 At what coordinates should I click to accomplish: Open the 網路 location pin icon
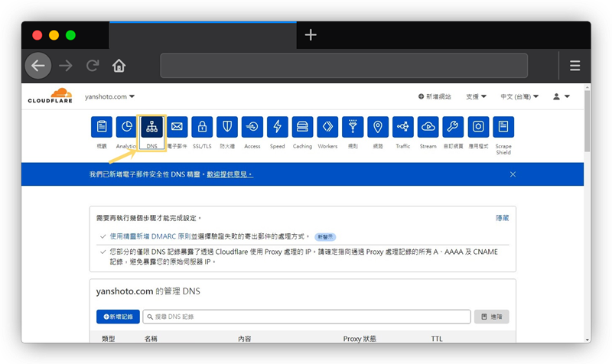pos(378,127)
